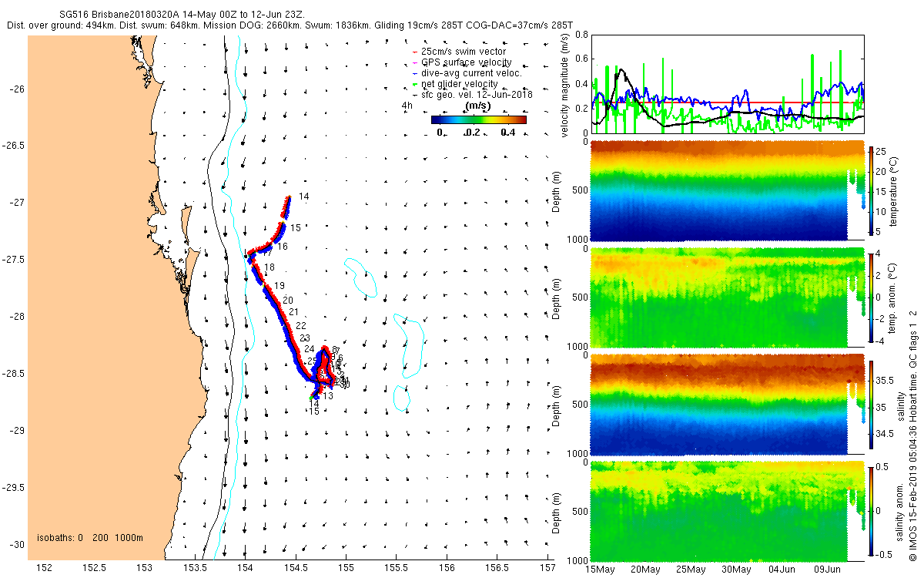Screen dimensions: 924x578
Task: Click the temperature (°C) colorbar
Action: [872, 190]
